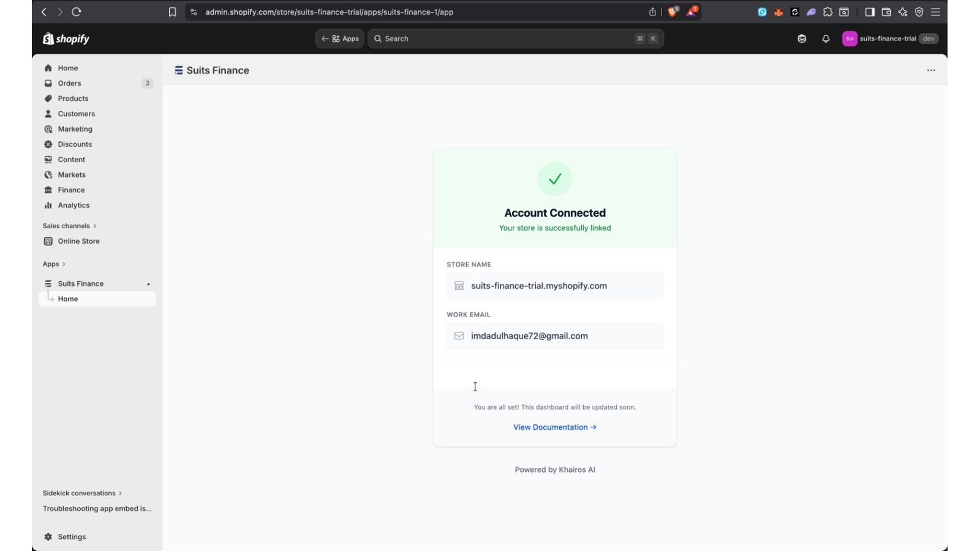Screen dimensions: 980x551
Task: Open site settings icon in address bar
Action: (194, 12)
